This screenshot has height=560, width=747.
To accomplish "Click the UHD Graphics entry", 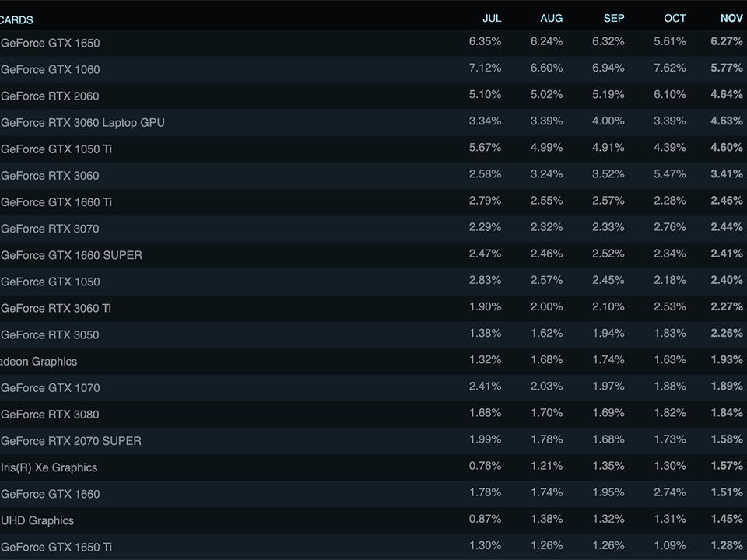I will coord(37,520).
